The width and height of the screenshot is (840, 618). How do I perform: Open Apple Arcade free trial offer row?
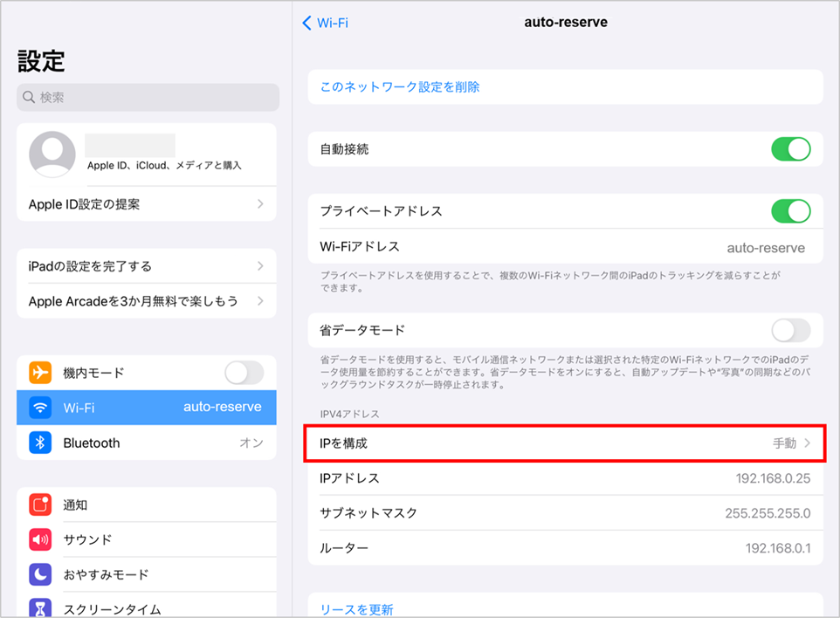click(x=146, y=301)
